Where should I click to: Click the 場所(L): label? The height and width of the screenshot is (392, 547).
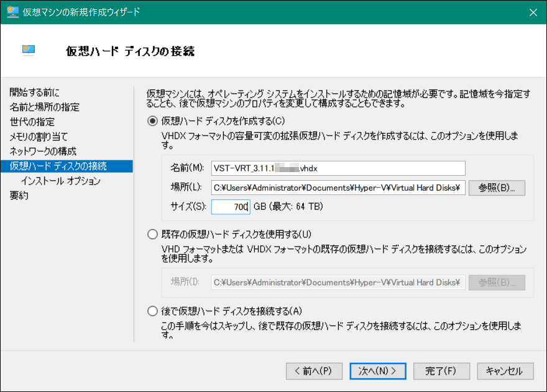(x=186, y=187)
